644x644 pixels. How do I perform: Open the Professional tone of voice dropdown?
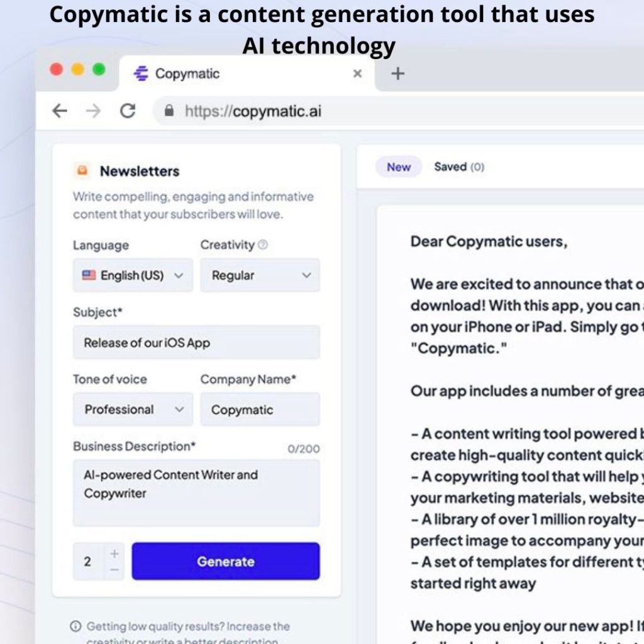coord(133,409)
